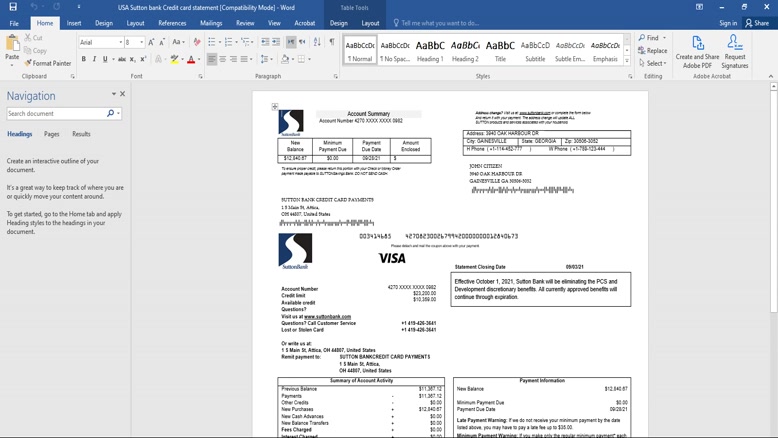Toggle Bold formatting
This screenshot has width=778, height=438.
84,60
